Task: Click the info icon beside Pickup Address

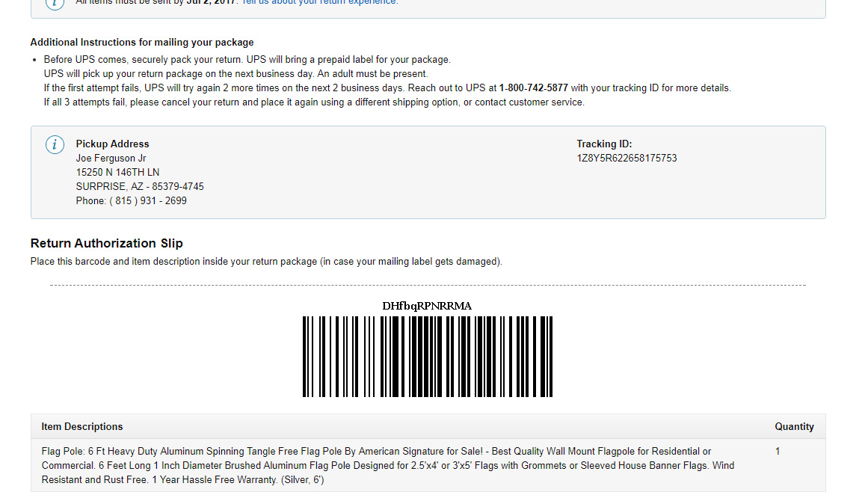Action: coord(55,145)
